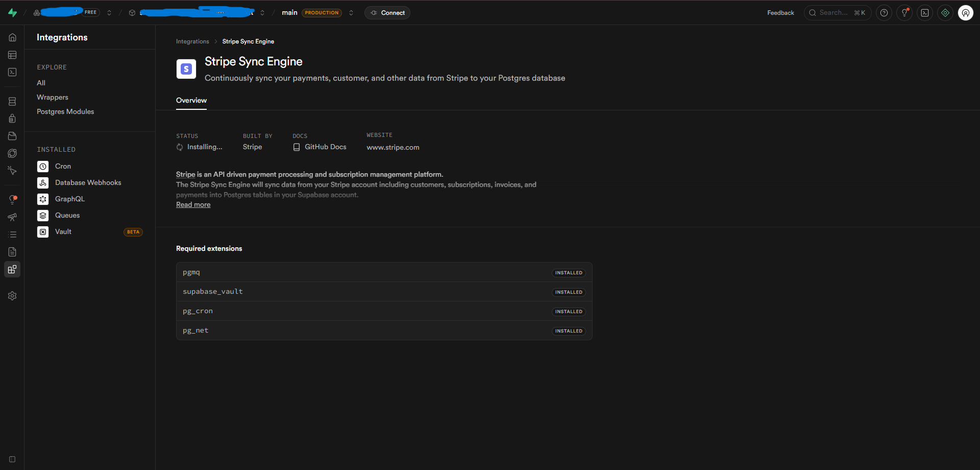
Task: Open the inline SQL terminal icon in the top bar
Action: pyautogui.click(x=925, y=13)
